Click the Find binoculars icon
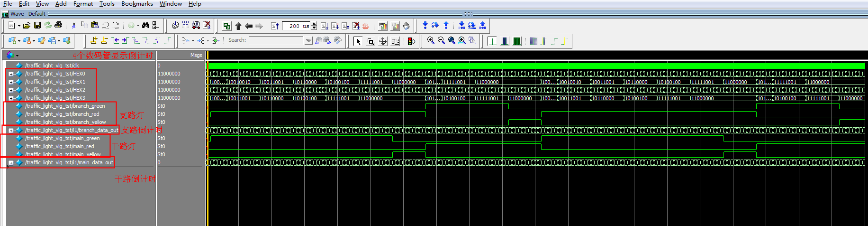The image size is (868, 226). [x=145, y=26]
